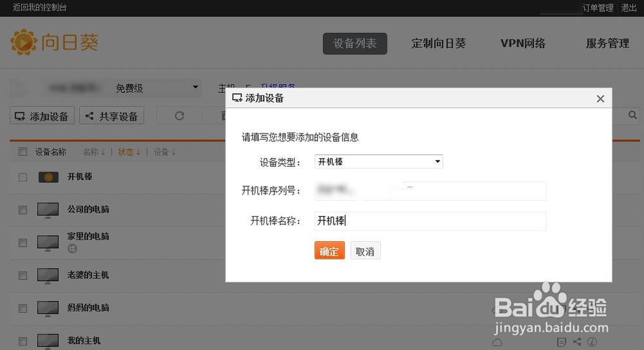Open 定制向日葵 tab
The width and height of the screenshot is (644, 350).
click(439, 44)
